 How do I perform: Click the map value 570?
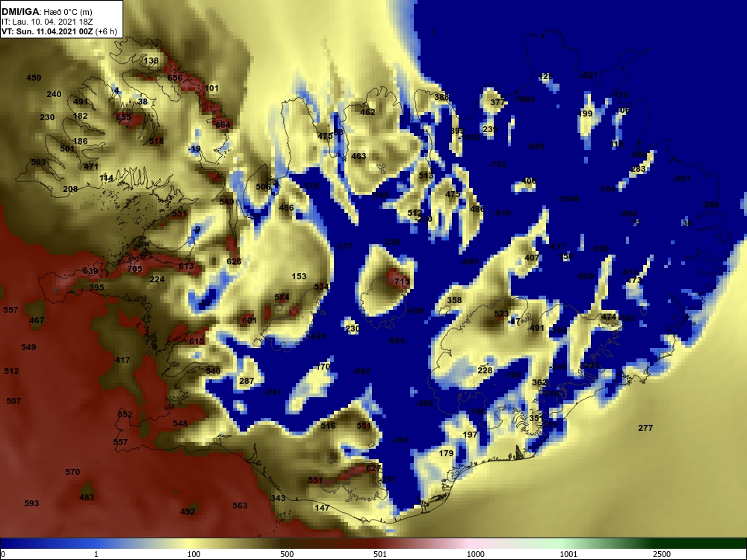(72, 472)
